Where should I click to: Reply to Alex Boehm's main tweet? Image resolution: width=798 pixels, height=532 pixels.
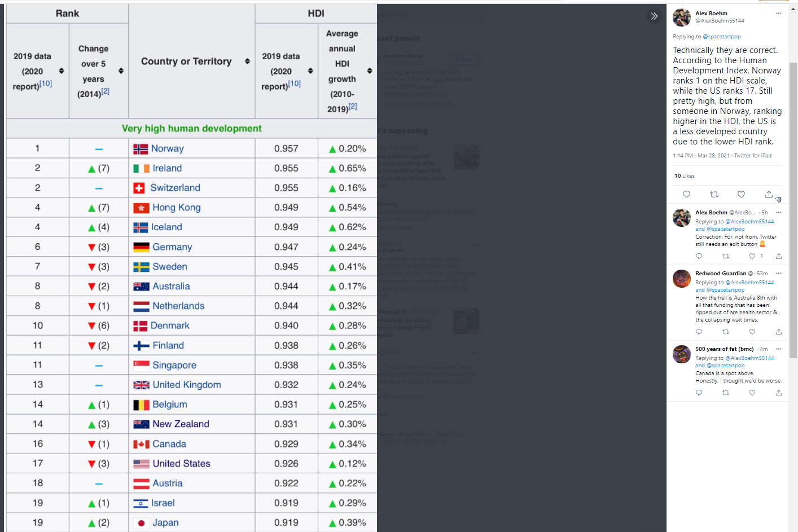coord(686,194)
